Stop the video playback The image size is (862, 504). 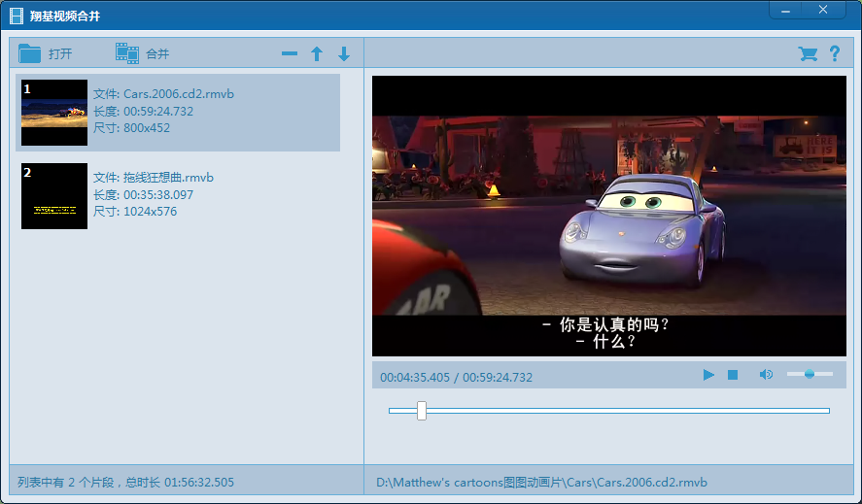733,375
